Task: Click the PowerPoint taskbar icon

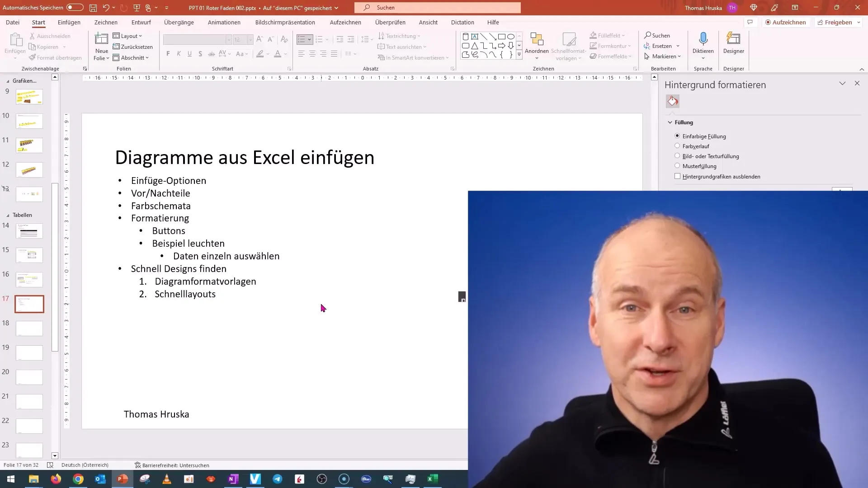Action: point(123,479)
